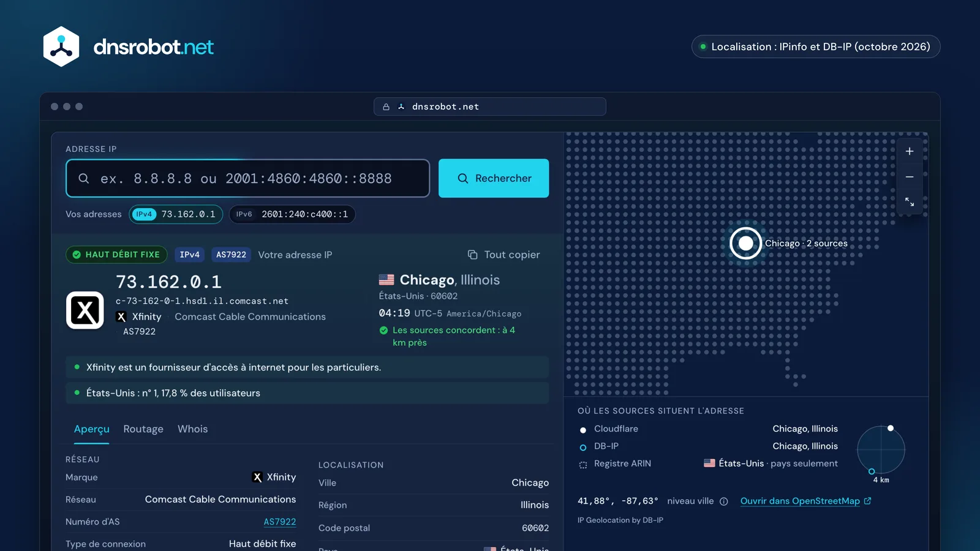This screenshot has height=551, width=980.
Task: Click the compass distance dial showing 4 km
Action: coord(881,450)
